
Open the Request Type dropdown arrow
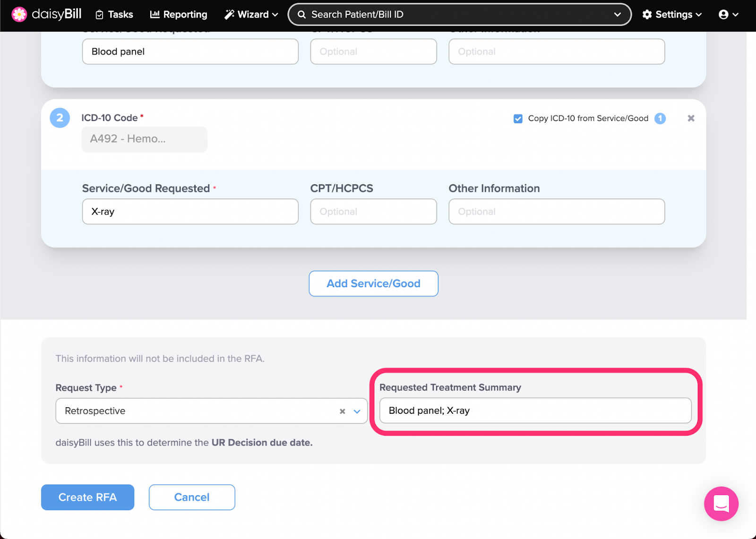pos(357,411)
